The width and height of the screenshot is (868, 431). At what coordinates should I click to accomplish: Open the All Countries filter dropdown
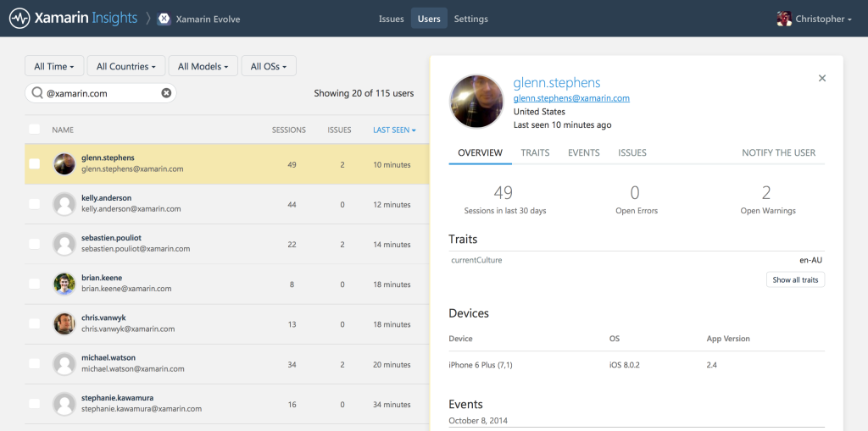[x=125, y=66]
